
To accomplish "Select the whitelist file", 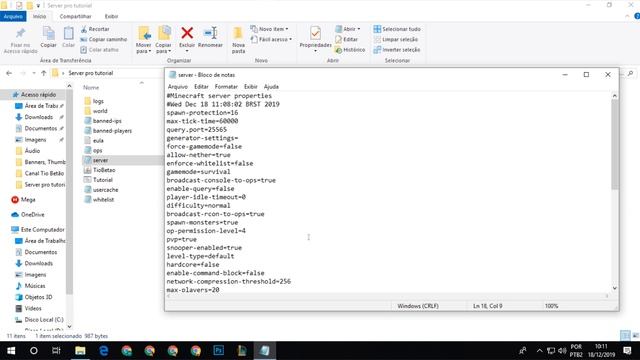I will click(x=99, y=200).
